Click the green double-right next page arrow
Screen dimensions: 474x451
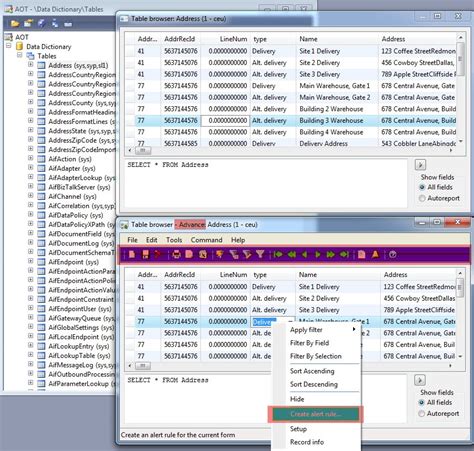pyautogui.click(x=330, y=255)
